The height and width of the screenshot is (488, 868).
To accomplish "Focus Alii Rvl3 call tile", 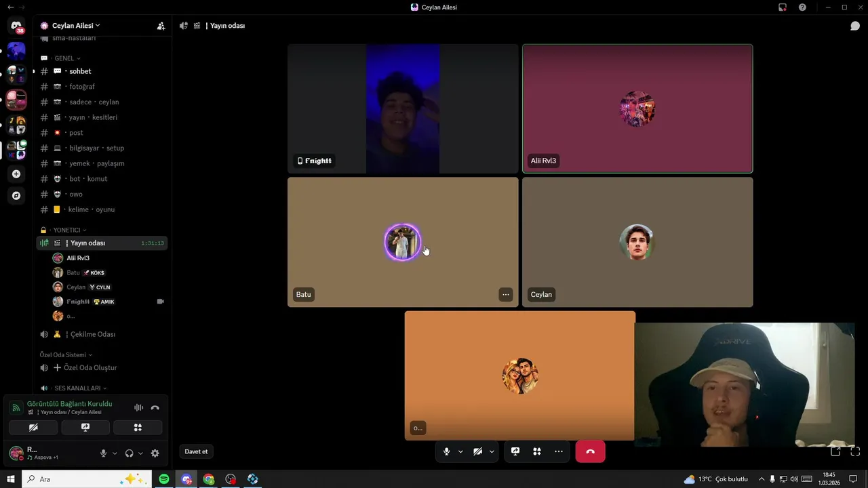I will [637, 108].
